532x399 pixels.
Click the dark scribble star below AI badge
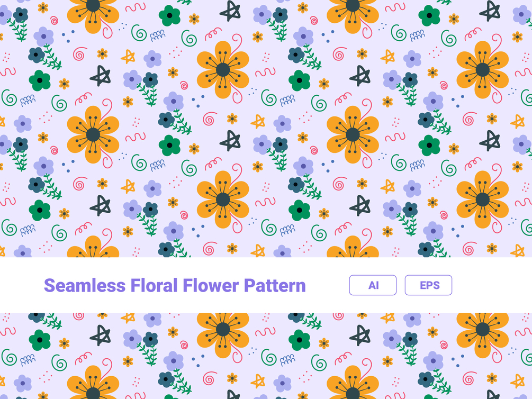click(x=360, y=335)
